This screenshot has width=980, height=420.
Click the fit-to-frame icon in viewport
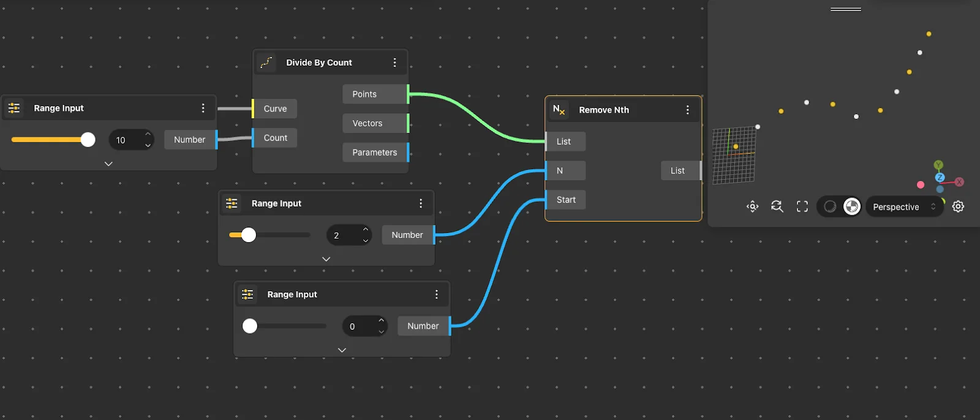tap(802, 207)
